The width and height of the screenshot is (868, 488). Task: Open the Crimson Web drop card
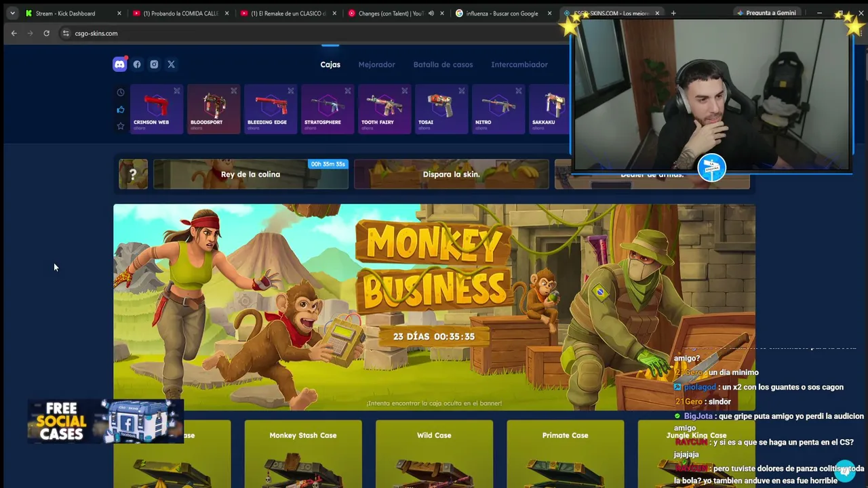click(x=157, y=109)
